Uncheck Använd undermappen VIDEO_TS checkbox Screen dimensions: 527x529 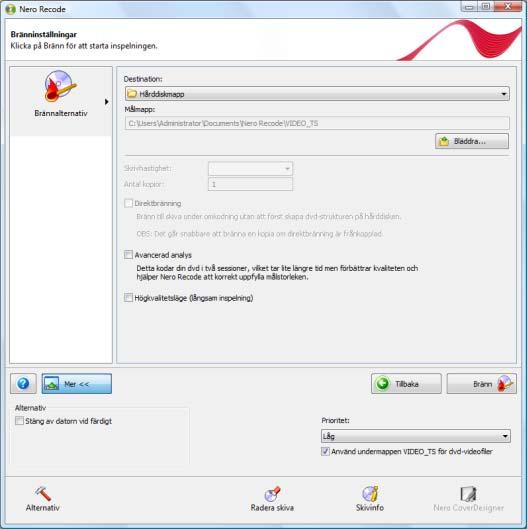pos(325,451)
